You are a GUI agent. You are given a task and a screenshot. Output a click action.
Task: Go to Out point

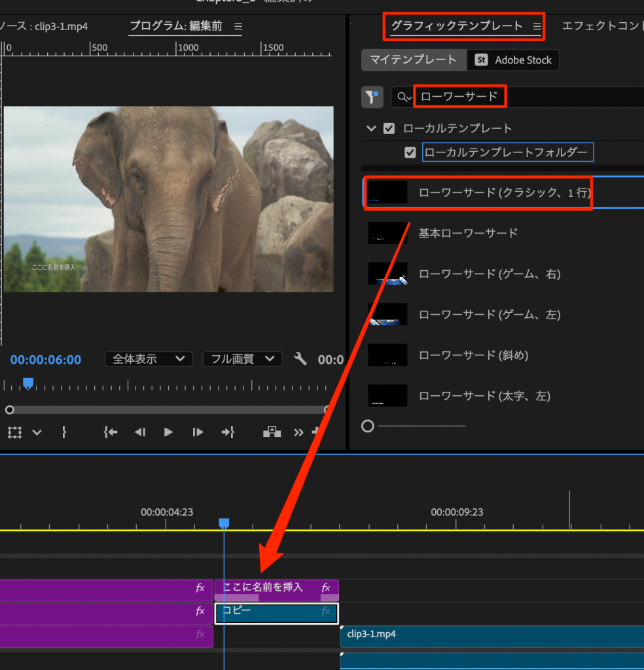tap(227, 432)
